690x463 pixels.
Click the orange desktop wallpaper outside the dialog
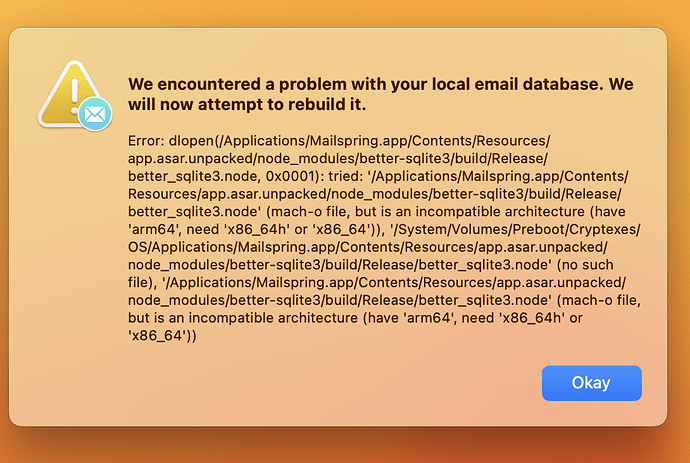coord(345,445)
